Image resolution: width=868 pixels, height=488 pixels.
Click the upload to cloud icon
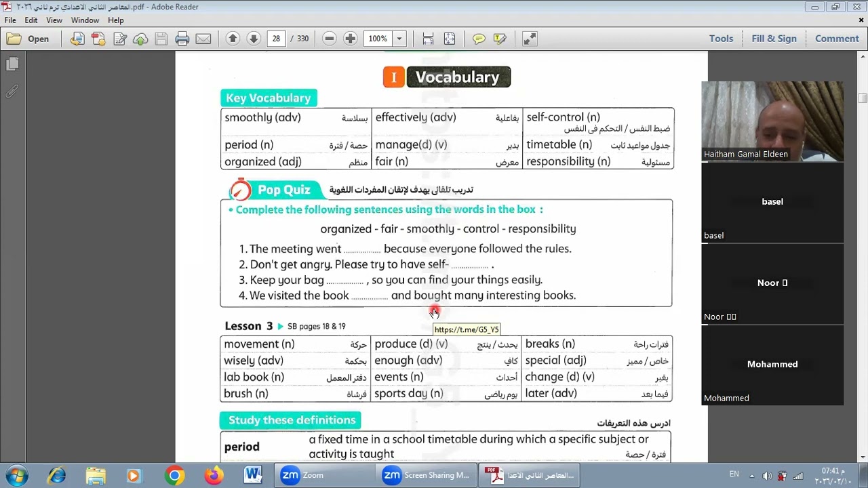(140, 39)
